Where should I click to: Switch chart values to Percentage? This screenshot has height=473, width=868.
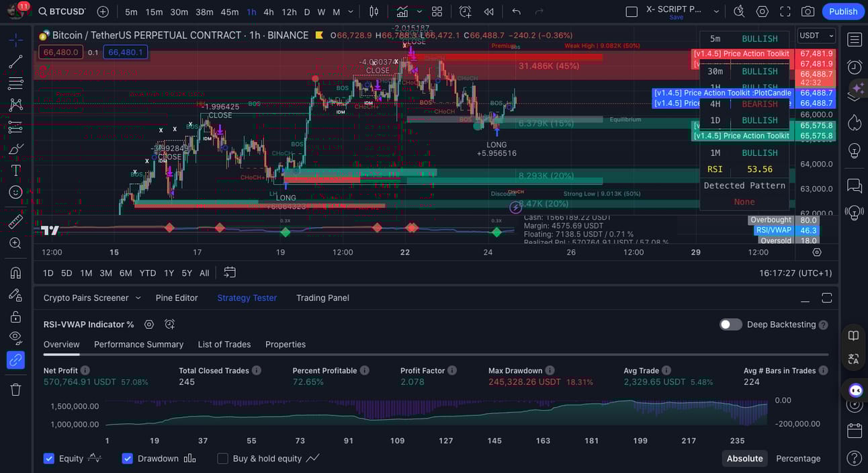[x=798, y=458]
